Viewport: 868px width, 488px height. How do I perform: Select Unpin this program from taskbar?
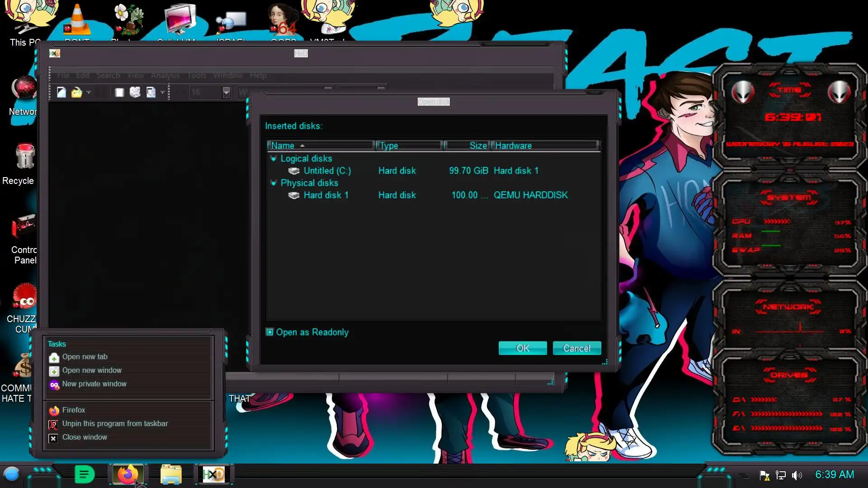(115, 424)
